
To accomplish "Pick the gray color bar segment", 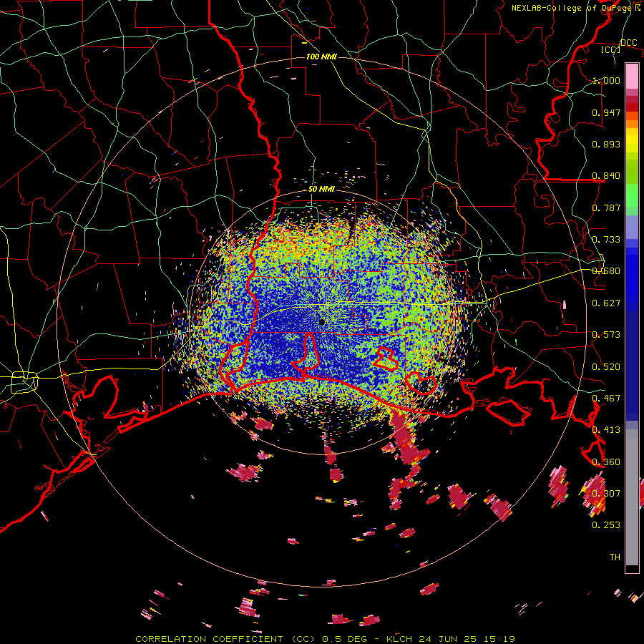I will 632,497.
